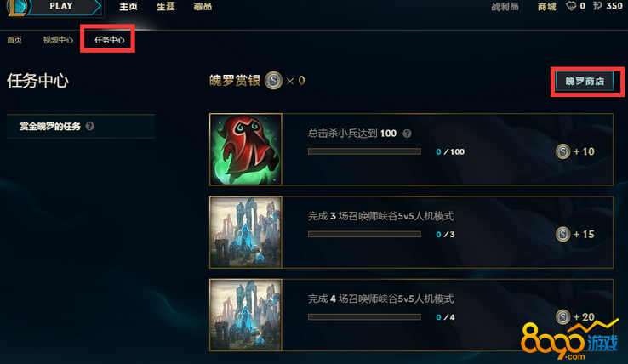Click the blue essence icon showing 350
The height and width of the screenshot is (364, 628).
597,6
